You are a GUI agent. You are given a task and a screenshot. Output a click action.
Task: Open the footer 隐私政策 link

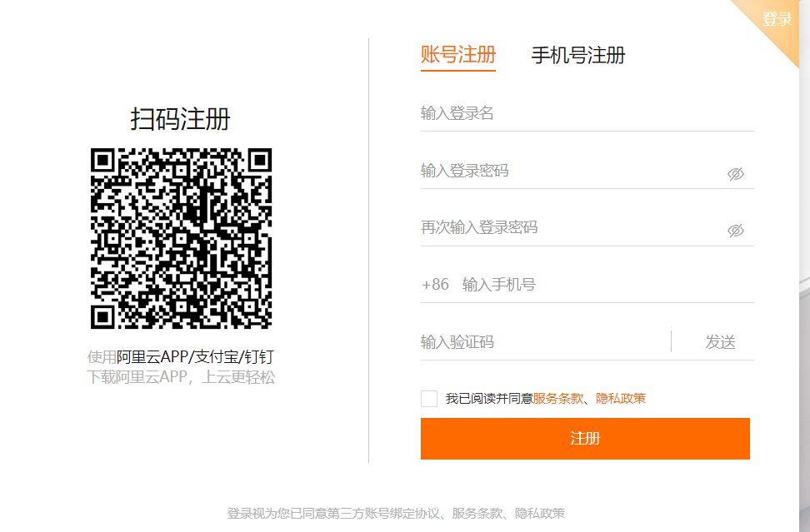click(x=540, y=514)
